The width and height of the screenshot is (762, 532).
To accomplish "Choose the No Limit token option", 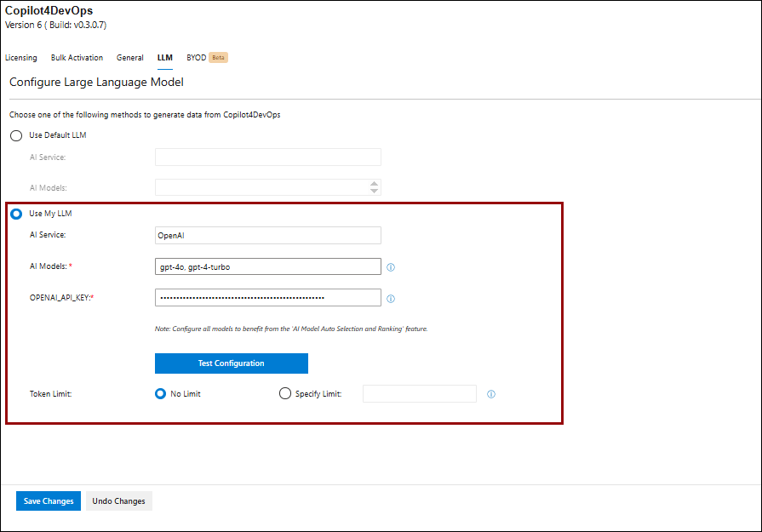I will click(160, 394).
